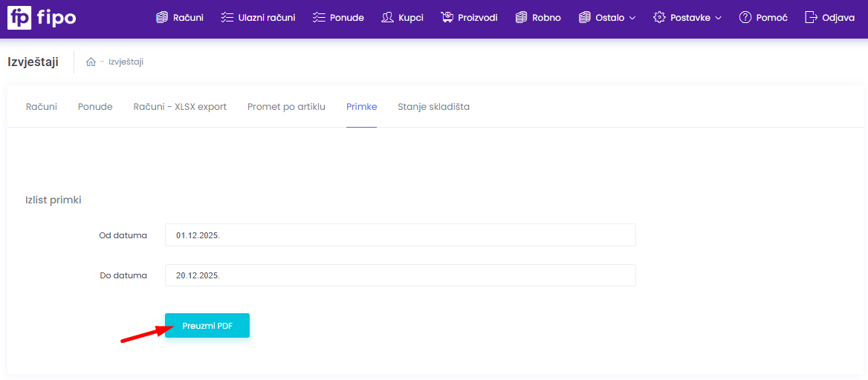868x380 pixels.
Task: Click the Preuzmi PDF button
Action: pyautogui.click(x=207, y=326)
